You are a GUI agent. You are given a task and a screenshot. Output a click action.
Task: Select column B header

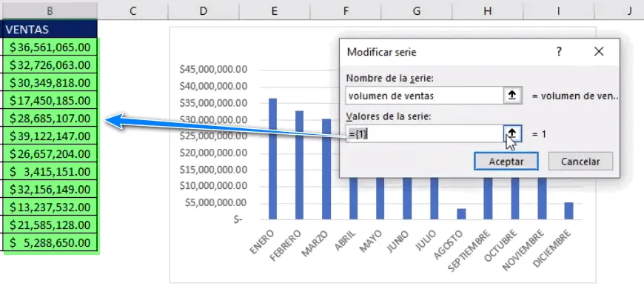(x=50, y=10)
